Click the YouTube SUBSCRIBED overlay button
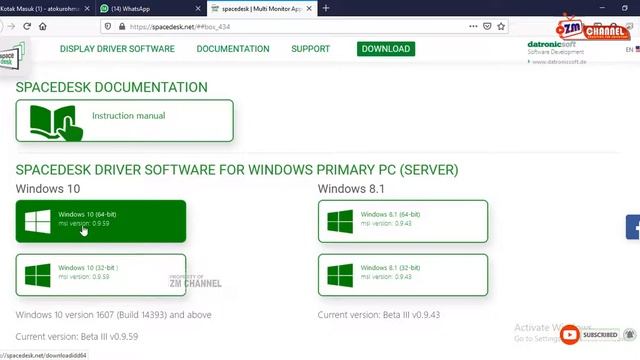 591,335
